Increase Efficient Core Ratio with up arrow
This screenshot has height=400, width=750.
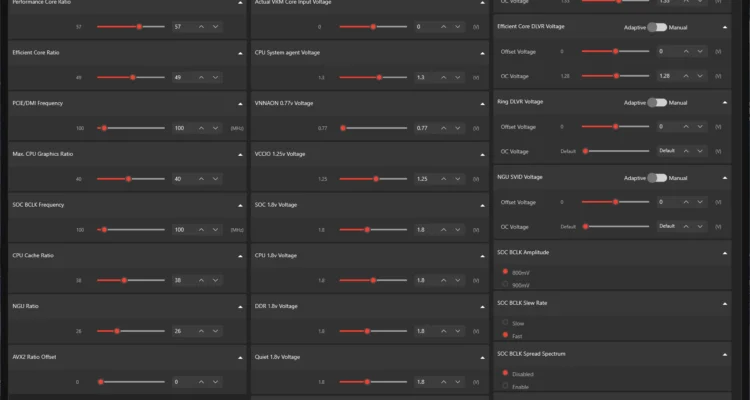click(x=201, y=78)
